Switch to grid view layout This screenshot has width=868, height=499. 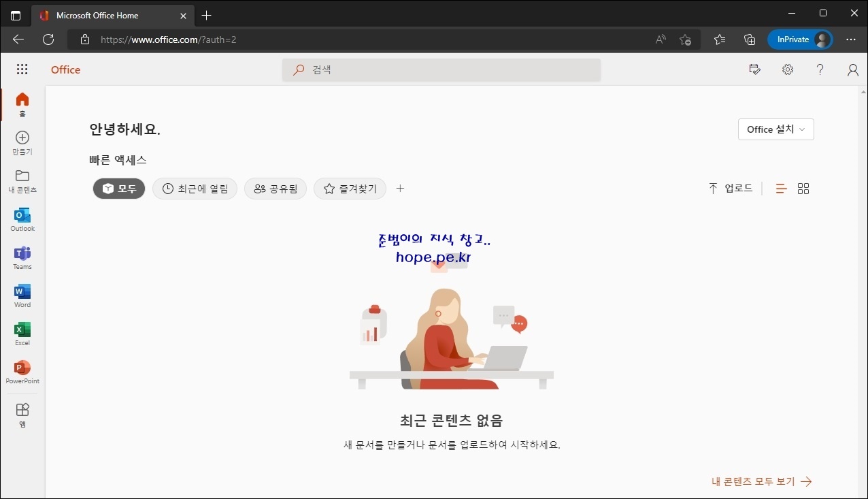point(803,189)
